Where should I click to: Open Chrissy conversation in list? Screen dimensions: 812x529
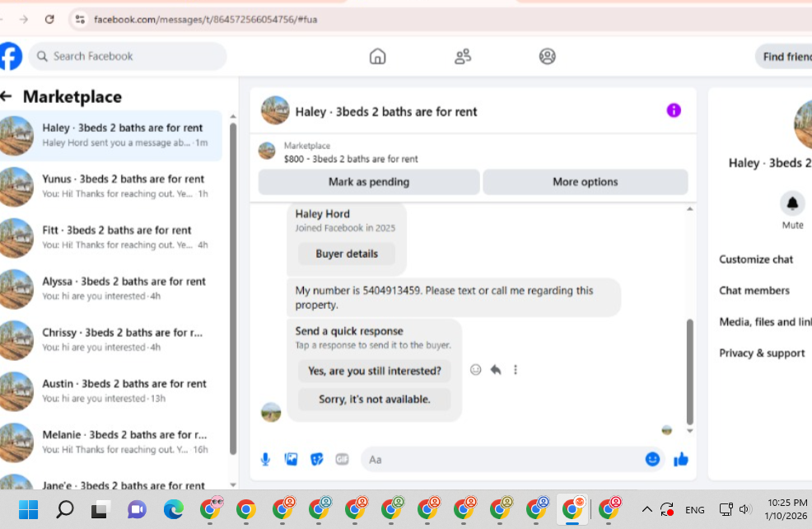[x=111, y=339]
